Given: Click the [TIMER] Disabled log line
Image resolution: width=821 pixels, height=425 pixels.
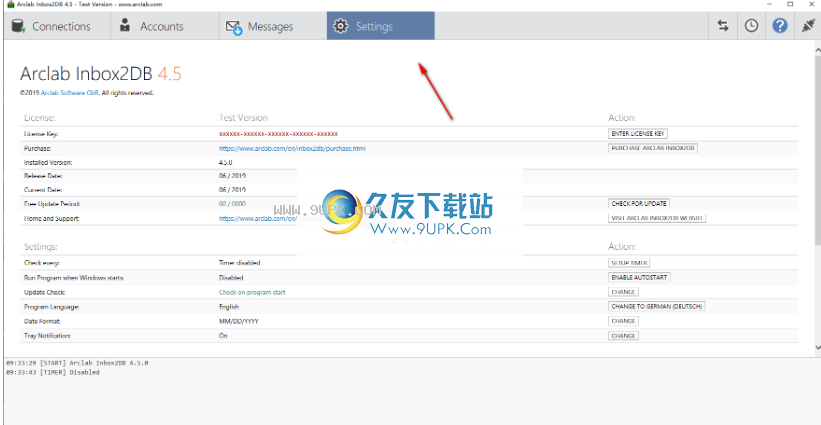Looking at the screenshot, I should (x=52, y=372).
